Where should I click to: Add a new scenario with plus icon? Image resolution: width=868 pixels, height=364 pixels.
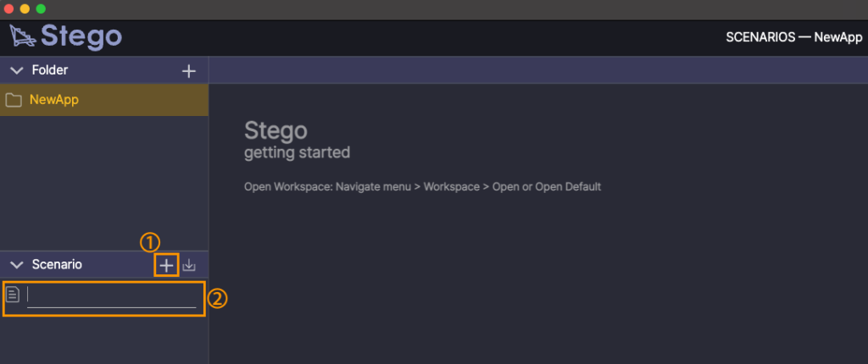tap(166, 266)
